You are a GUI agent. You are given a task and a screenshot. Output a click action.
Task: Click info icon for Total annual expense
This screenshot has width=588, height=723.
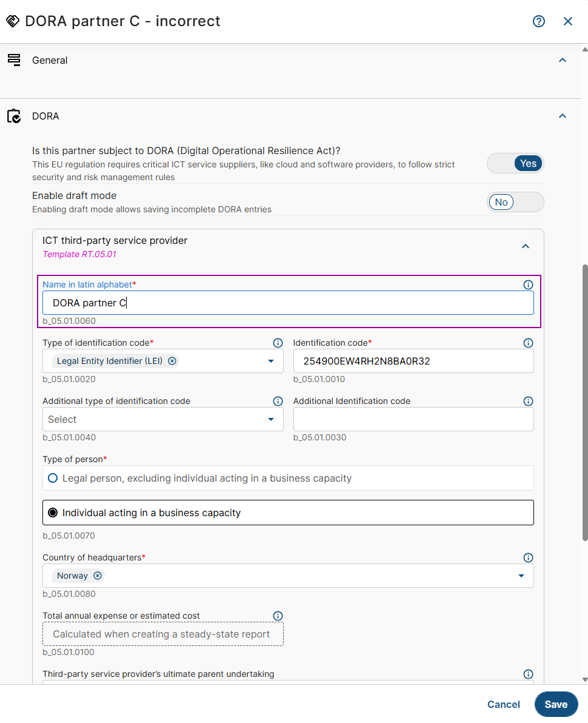coord(278,616)
